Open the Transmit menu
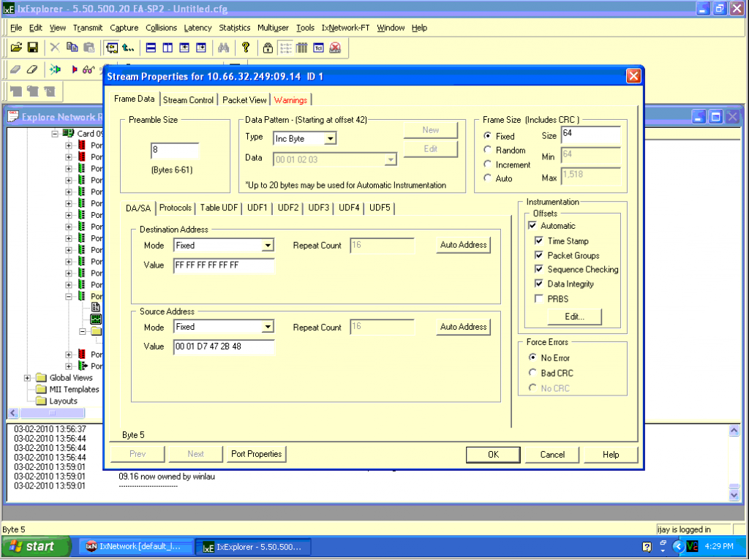The image size is (749, 560). (88, 28)
